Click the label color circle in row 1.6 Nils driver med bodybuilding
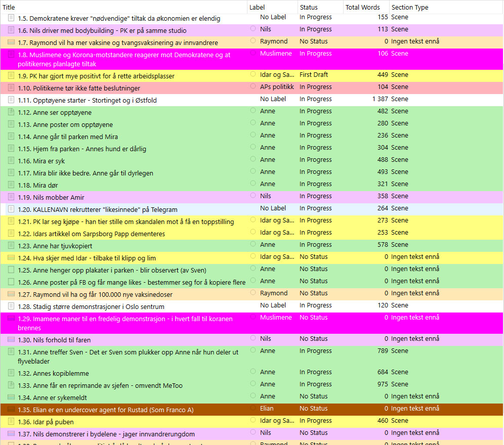Screen dimensions: 504x445 [253, 29]
